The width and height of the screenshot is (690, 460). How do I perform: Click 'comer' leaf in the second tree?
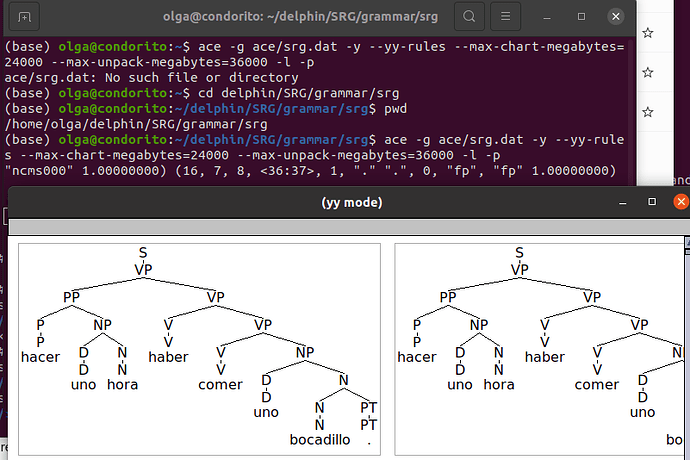click(x=597, y=385)
